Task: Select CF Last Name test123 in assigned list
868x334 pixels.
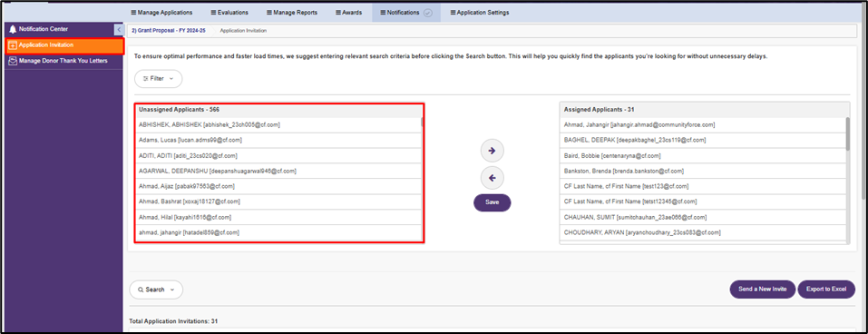Action: click(703, 186)
